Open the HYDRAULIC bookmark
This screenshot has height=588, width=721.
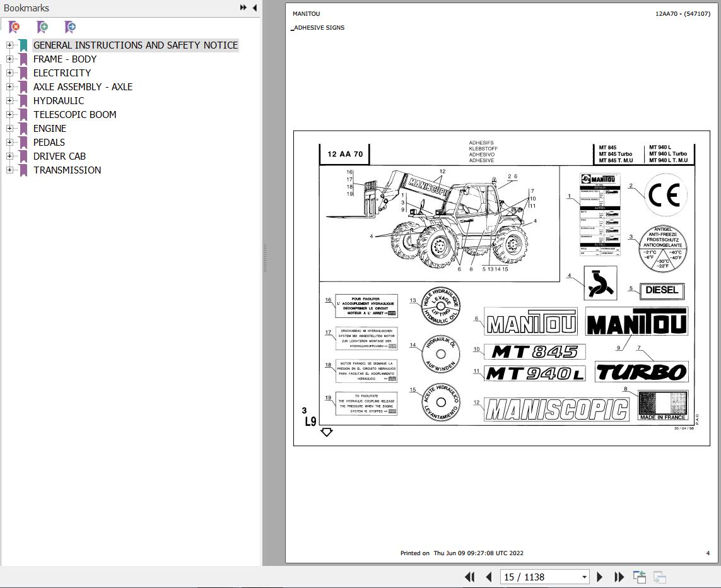tap(59, 100)
